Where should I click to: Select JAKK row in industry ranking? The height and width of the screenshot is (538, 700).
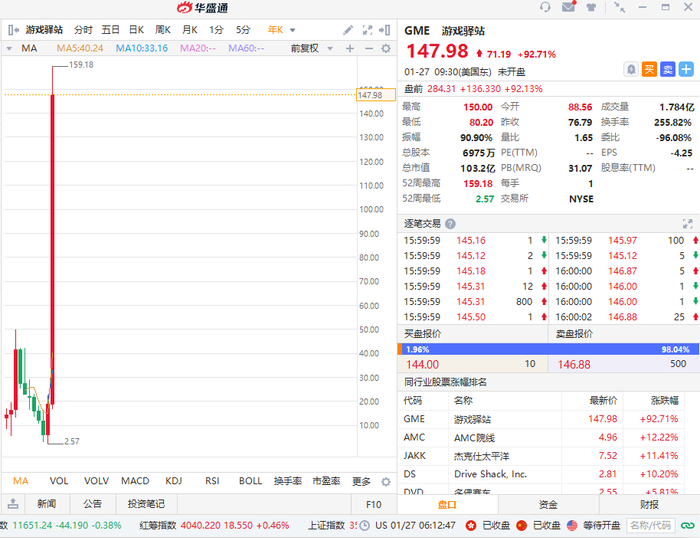pyautogui.click(x=541, y=456)
